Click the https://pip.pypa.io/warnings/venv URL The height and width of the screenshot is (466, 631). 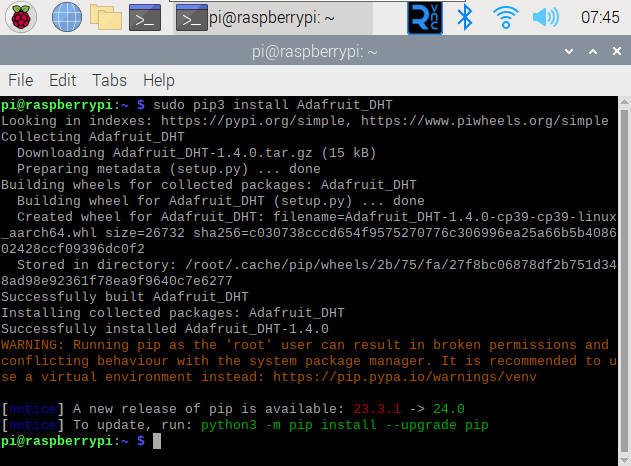(405, 377)
